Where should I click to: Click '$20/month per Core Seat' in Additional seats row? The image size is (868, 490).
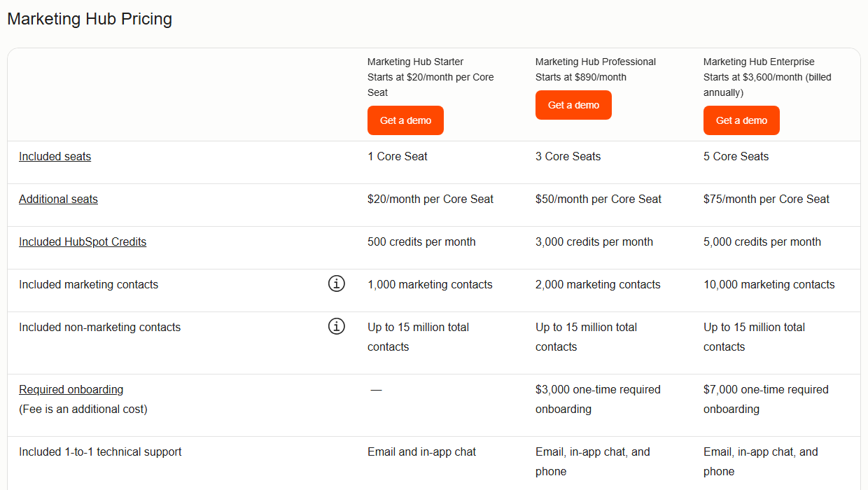[430, 199]
